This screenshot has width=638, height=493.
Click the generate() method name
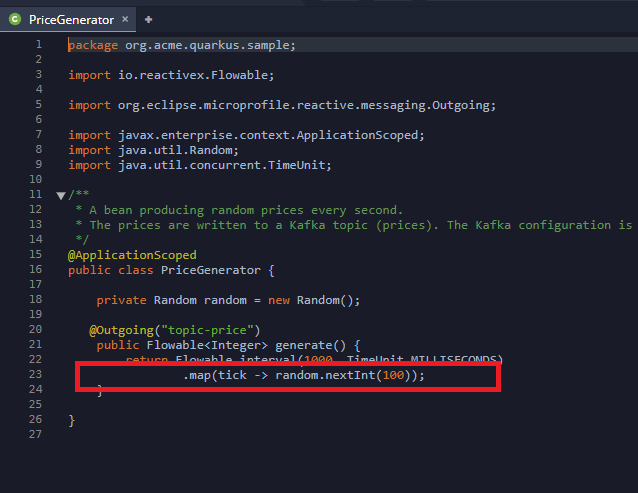coord(297,345)
